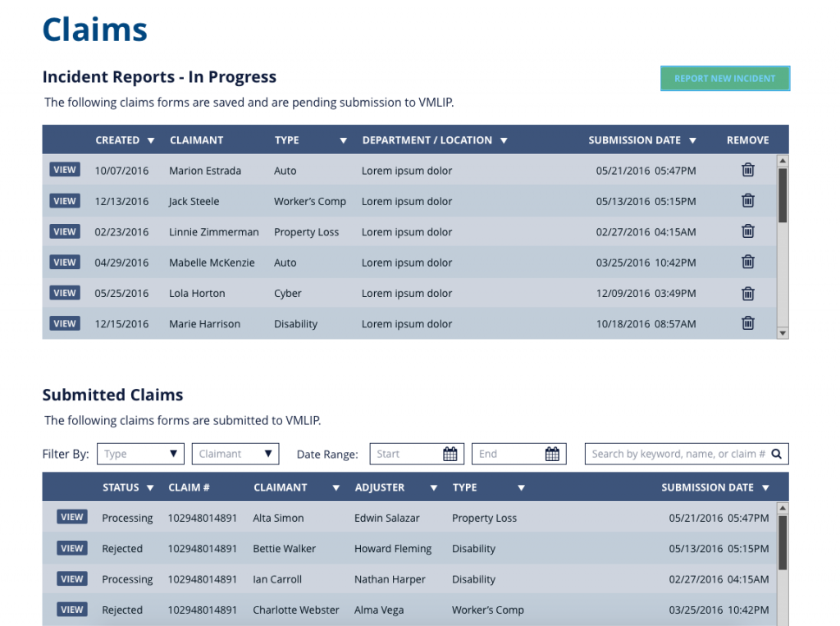The width and height of the screenshot is (840, 626).
Task: Click trash icon for Linnie Zimmerman row
Action: pos(748,231)
